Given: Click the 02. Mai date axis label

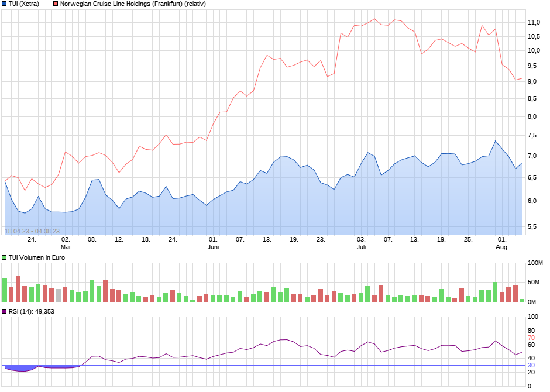Looking at the screenshot, I should [x=66, y=243].
